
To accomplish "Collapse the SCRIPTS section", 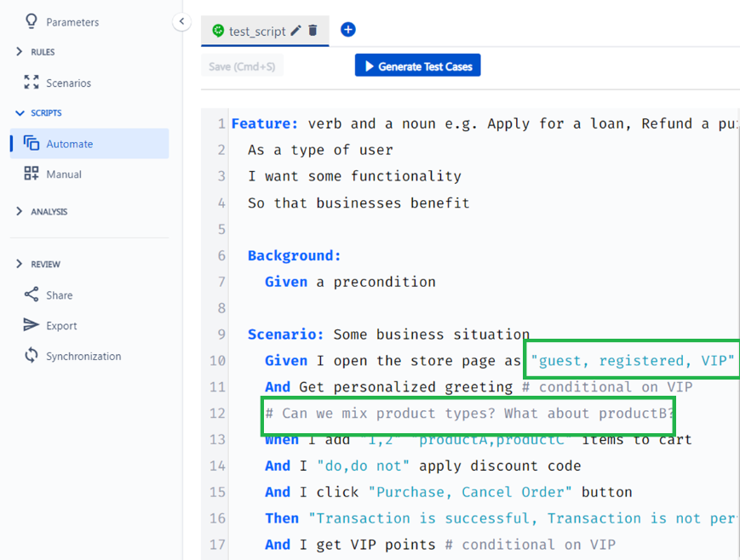I will pyautogui.click(x=20, y=112).
